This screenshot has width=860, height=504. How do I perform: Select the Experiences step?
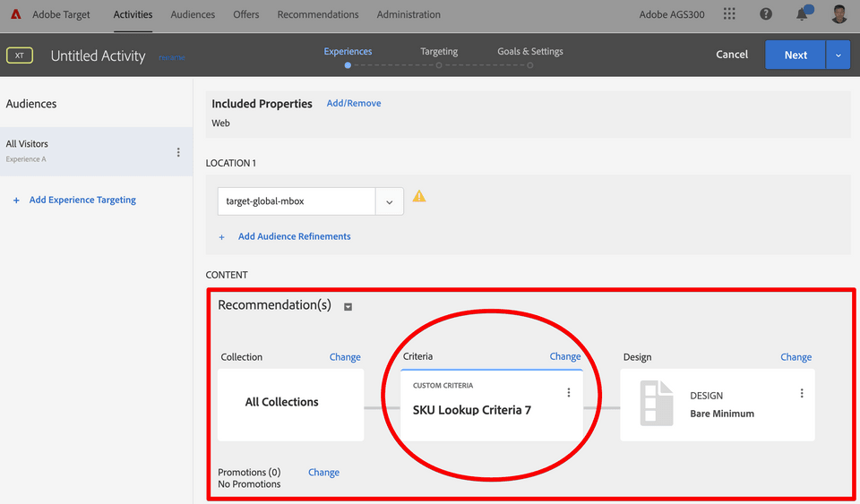click(348, 52)
